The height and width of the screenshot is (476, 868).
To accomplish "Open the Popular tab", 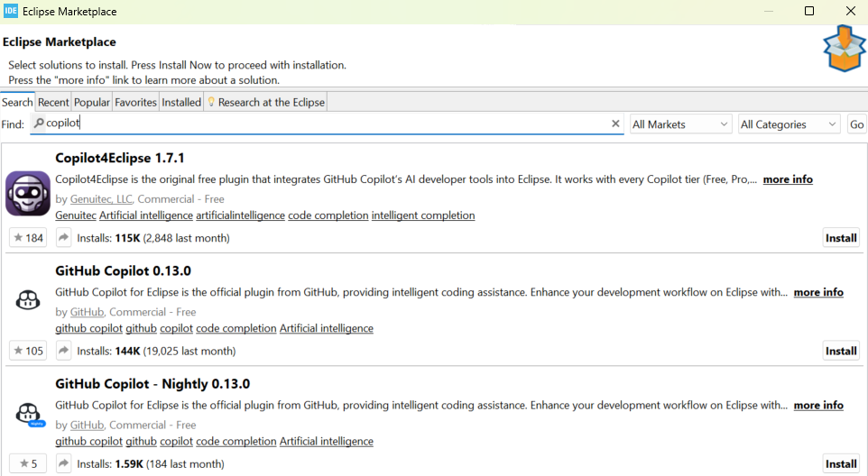I will click(x=92, y=102).
